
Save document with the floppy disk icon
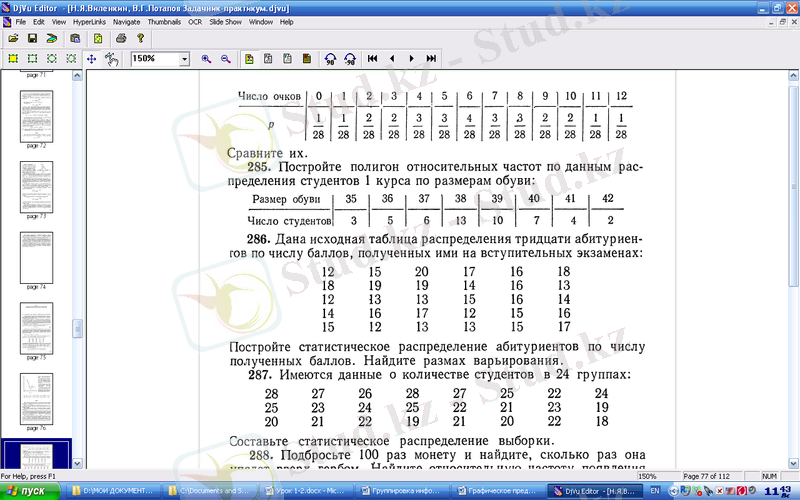pyautogui.click(x=32, y=38)
